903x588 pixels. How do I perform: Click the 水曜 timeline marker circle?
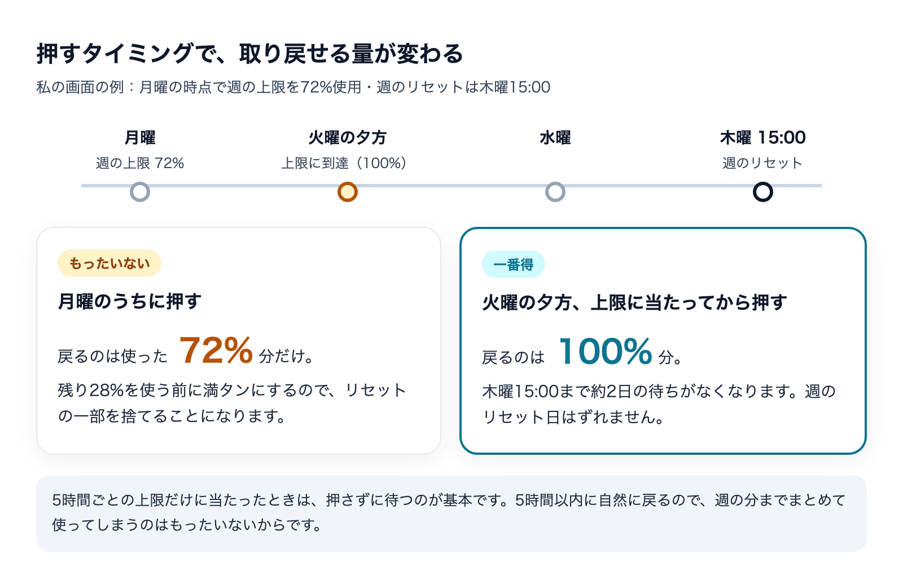pos(555,192)
